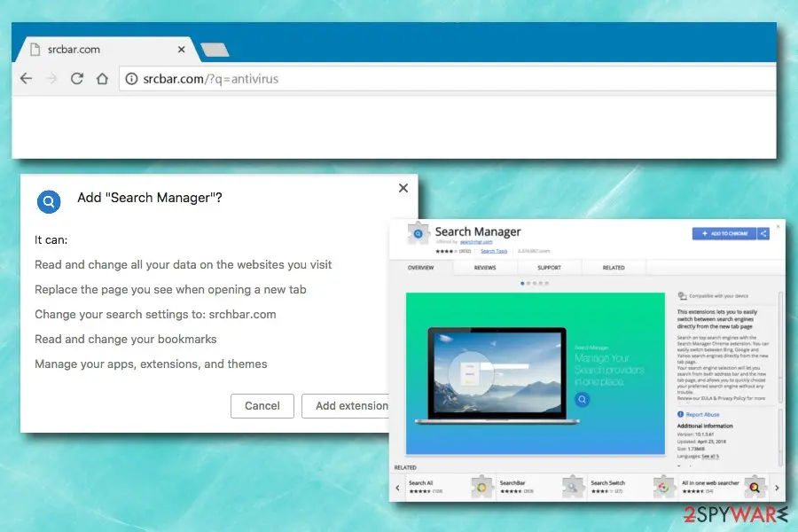Click 'Read and change all your data' line
The width and height of the screenshot is (798, 532).
pos(184,265)
